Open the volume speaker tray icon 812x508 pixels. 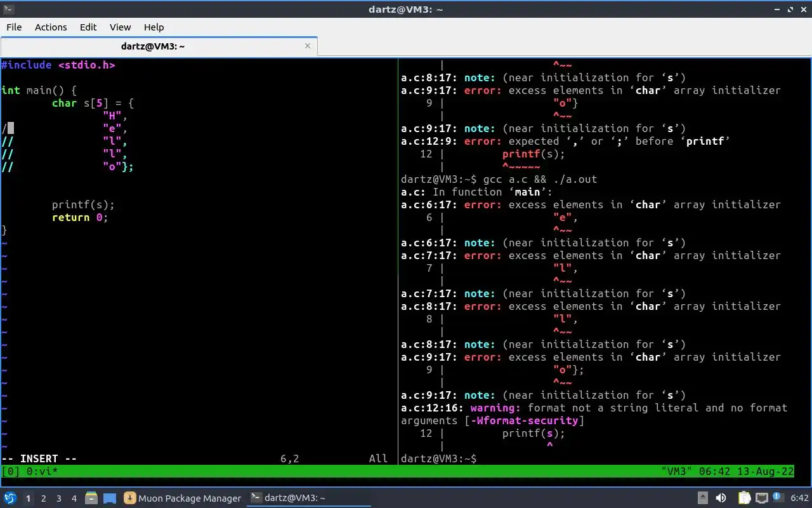(x=721, y=498)
